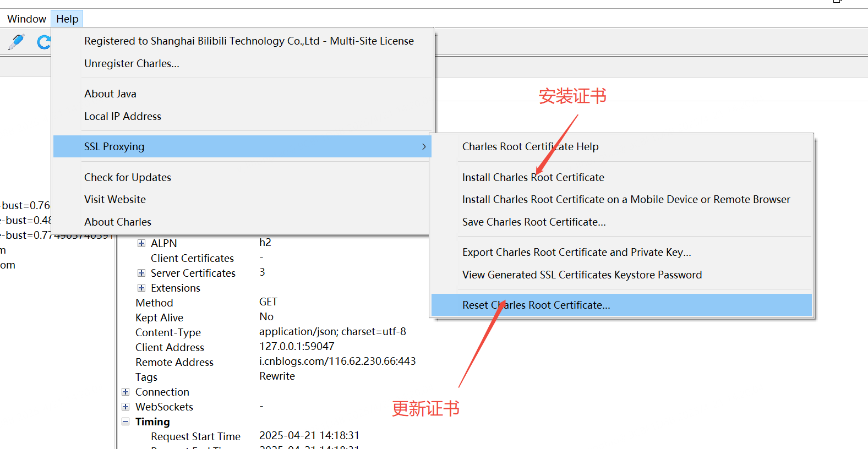Screen dimensions: 868x449
Task: Click the Kept Alive value No
Action: 266,316
